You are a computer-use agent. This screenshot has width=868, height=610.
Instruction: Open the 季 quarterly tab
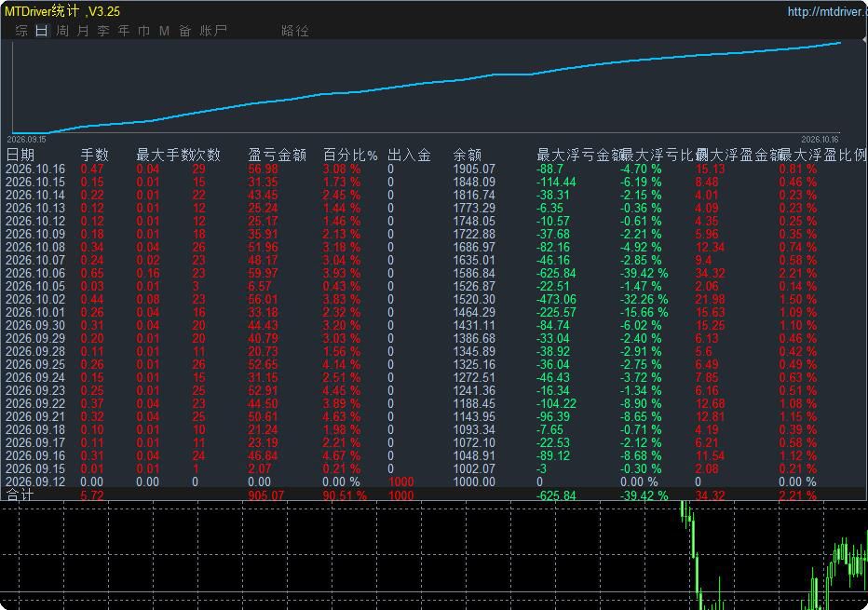coord(103,31)
